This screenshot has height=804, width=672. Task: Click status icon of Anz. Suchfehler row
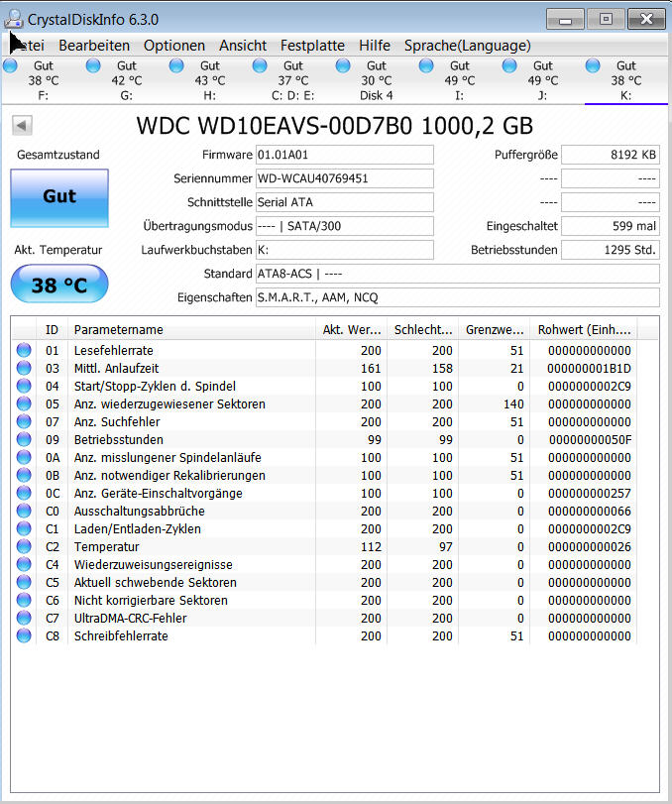tap(24, 421)
